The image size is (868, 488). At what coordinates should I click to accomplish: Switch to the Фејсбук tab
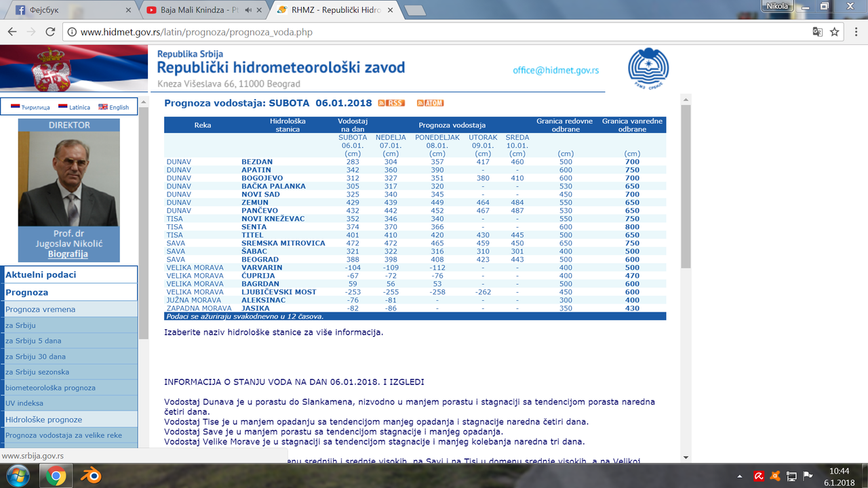coord(73,10)
